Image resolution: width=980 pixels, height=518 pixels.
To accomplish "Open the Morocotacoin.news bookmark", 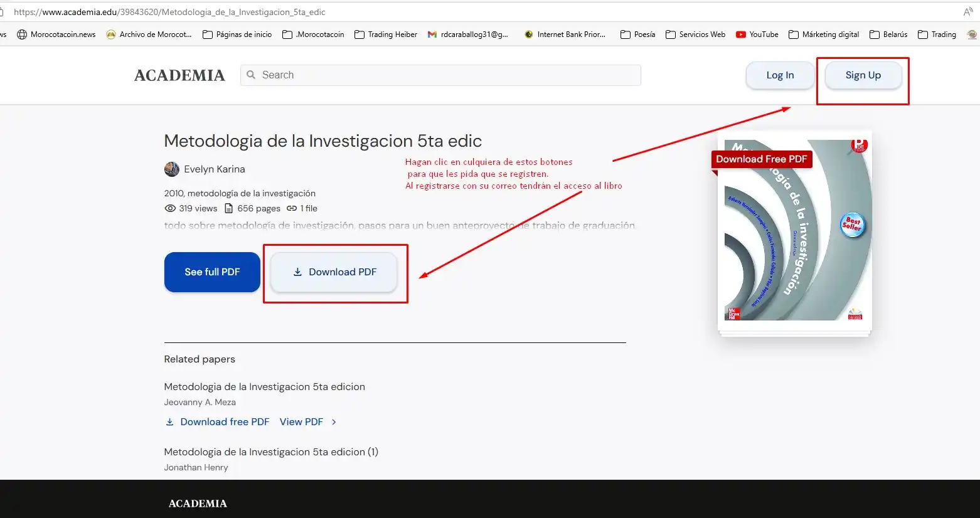I will [56, 34].
